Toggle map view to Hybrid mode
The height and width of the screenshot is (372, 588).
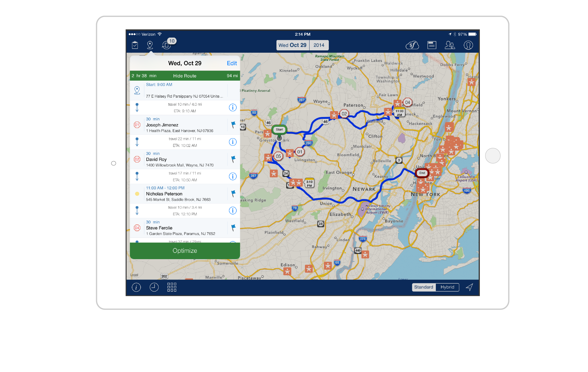[x=447, y=287]
